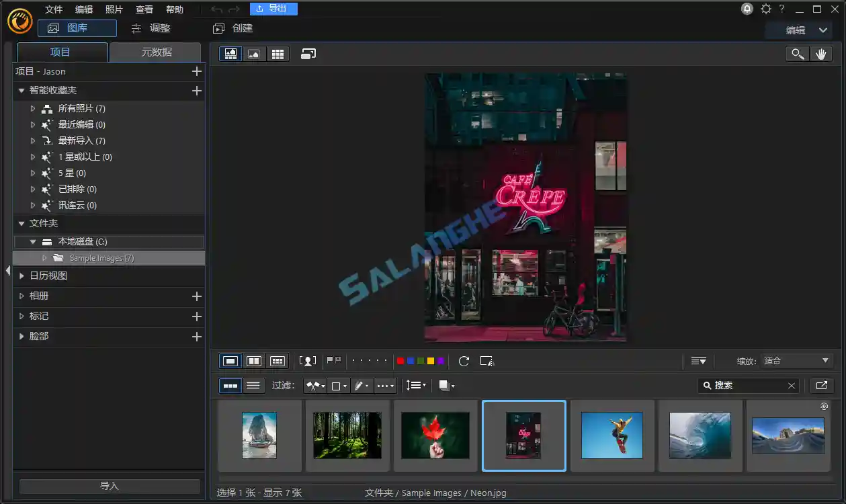
Task: Rotate the photo with the rotate icon
Action: pyautogui.click(x=464, y=361)
